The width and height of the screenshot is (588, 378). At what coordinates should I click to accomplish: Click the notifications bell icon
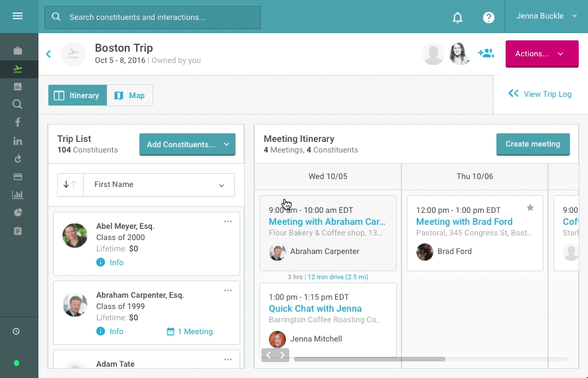457,17
